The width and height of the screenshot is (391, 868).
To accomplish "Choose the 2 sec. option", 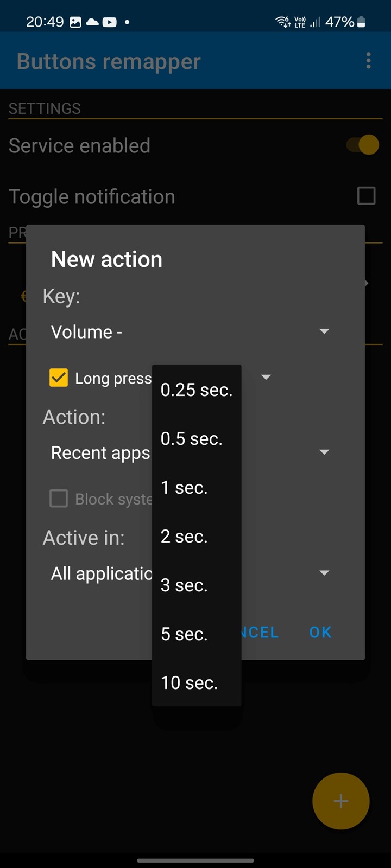I will [x=197, y=536].
